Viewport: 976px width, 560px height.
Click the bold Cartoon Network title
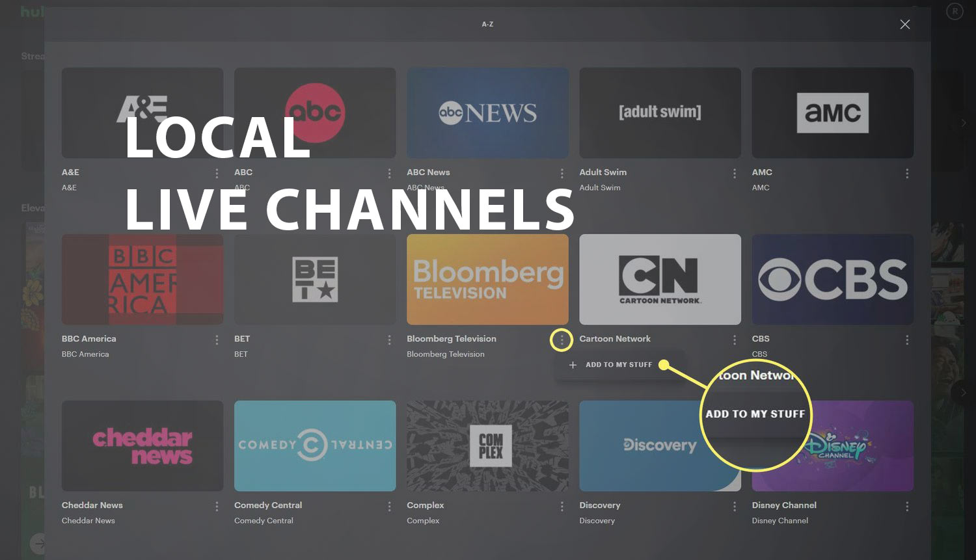pyautogui.click(x=615, y=339)
